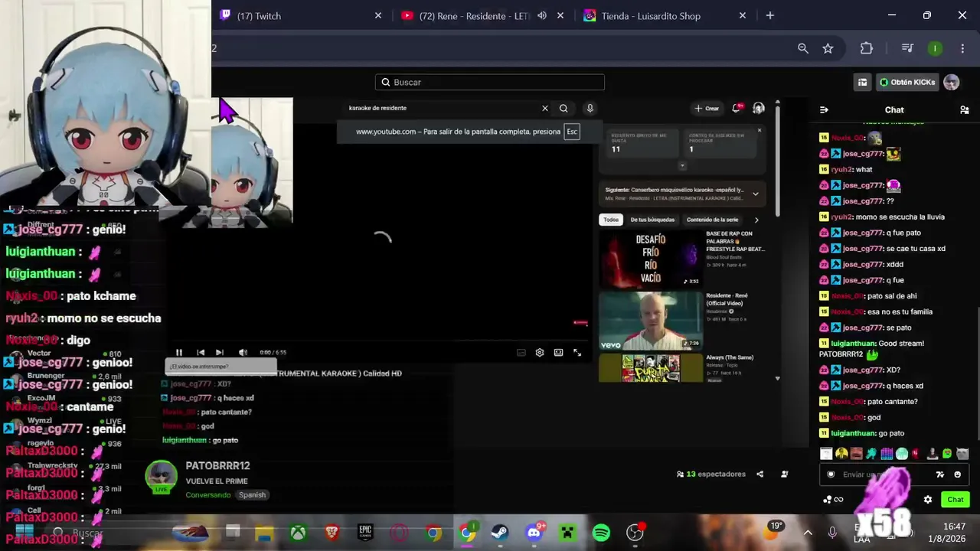This screenshot has width=980, height=551.
Task: Click the Conversando category link
Action: (x=208, y=495)
